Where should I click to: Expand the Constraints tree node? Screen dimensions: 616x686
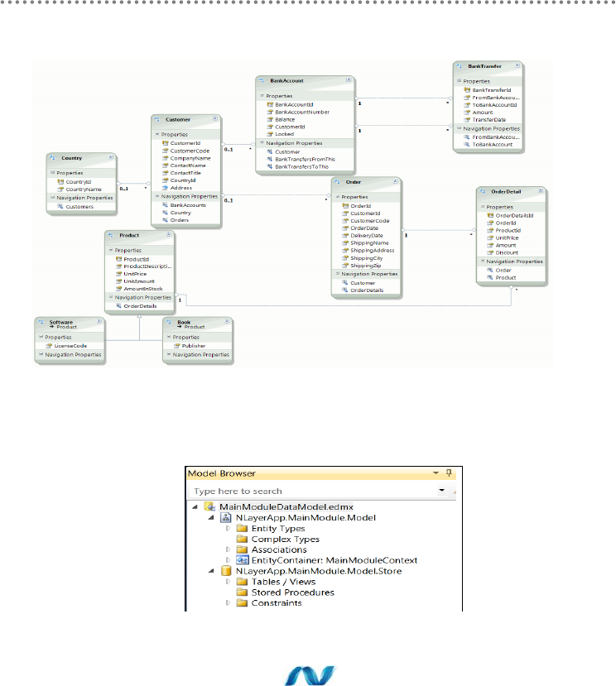coord(228,603)
